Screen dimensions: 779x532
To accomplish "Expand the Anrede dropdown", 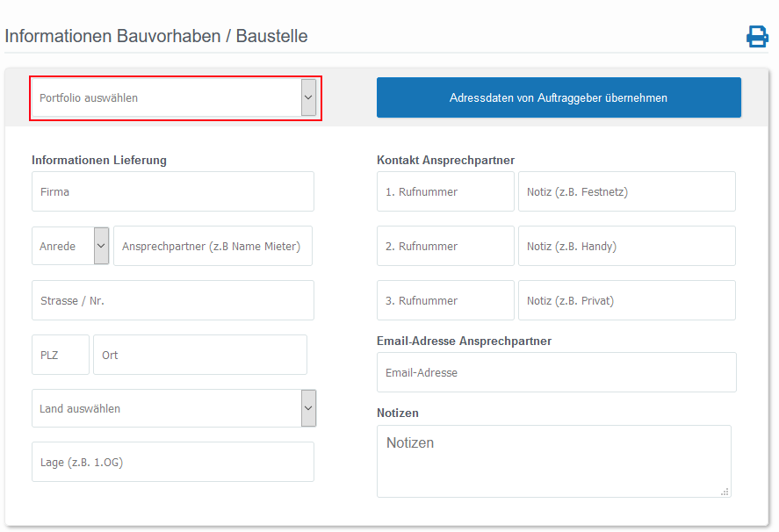I will tap(70, 246).
